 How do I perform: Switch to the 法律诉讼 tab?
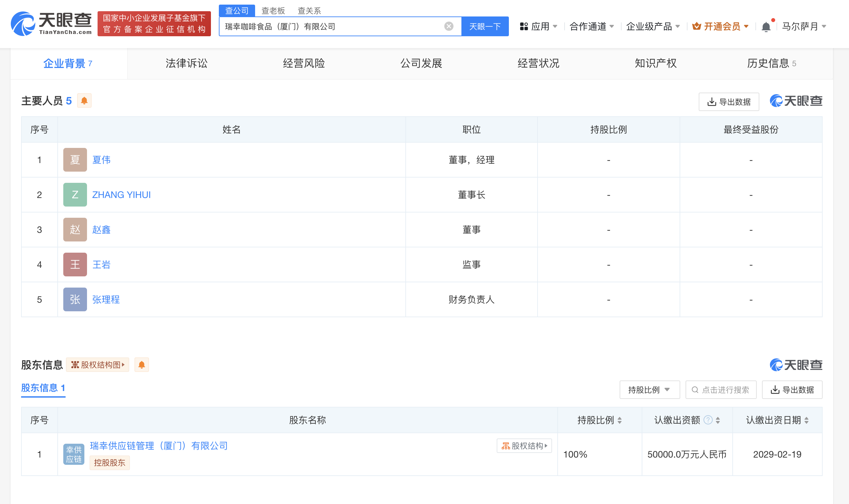[186, 63]
